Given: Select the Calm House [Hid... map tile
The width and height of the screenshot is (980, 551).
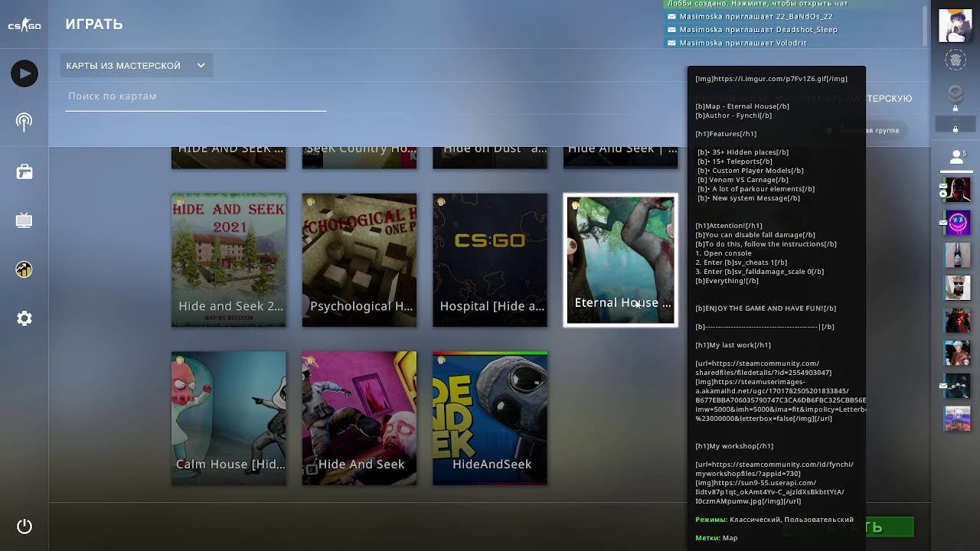Looking at the screenshot, I should (x=229, y=418).
